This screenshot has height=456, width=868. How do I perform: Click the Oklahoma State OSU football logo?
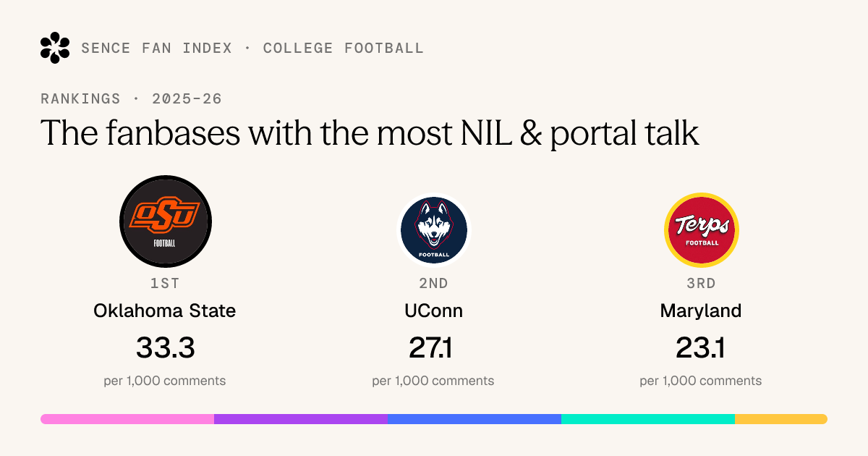pos(165,221)
